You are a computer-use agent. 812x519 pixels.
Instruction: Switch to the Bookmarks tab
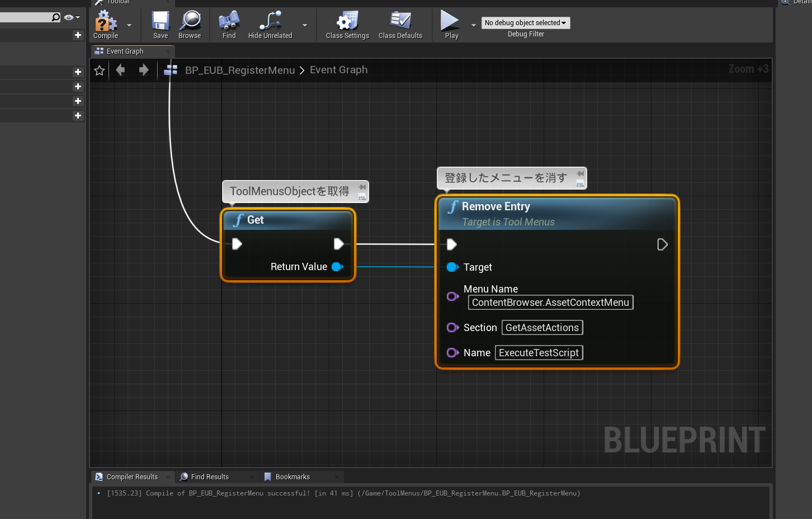pyautogui.click(x=293, y=476)
